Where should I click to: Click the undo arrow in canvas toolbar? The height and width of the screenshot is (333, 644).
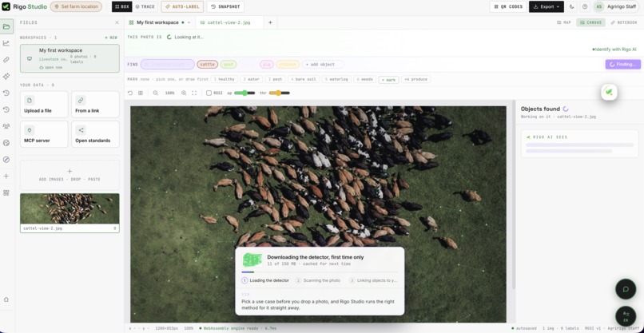coord(130,93)
